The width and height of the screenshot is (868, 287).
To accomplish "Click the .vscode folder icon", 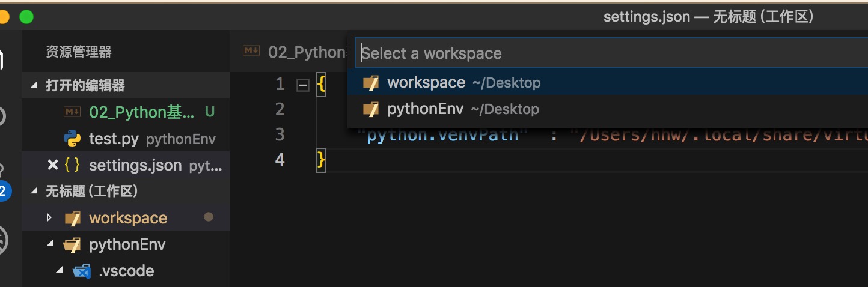I will coord(81,271).
